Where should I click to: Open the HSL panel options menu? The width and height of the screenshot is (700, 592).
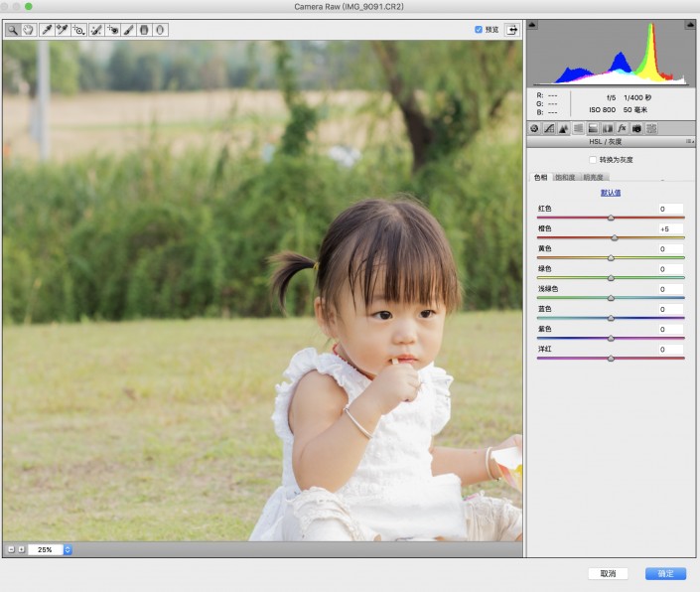(689, 142)
